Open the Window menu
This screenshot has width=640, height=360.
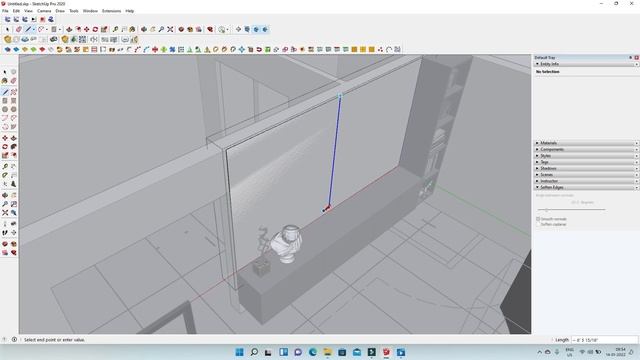point(90,11)
